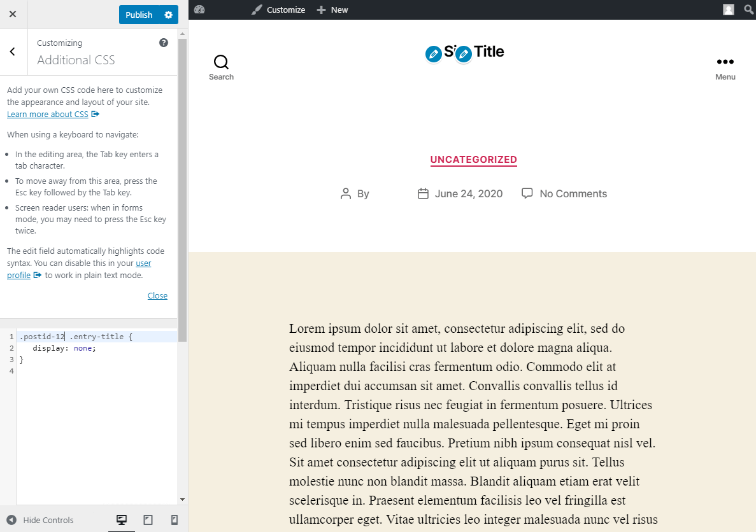Click the UNCATEGORIZED category link
The image size is (756, 532).
pyautogui.click(x=473, y=160)
